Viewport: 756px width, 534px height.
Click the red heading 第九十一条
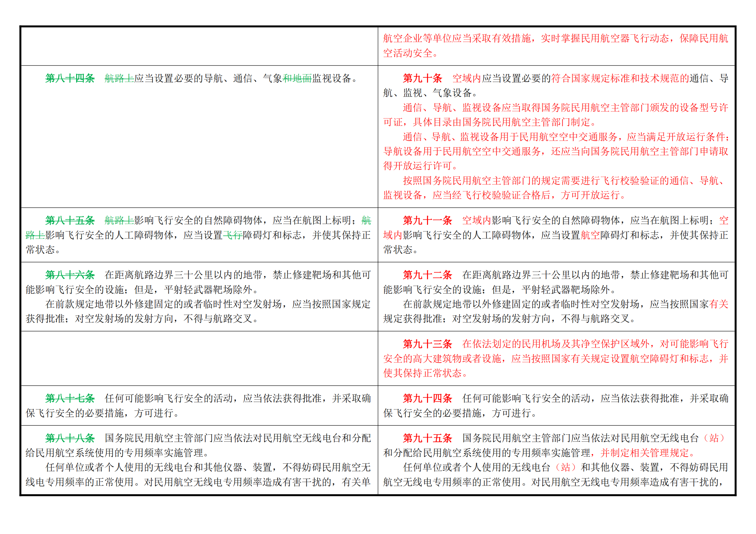[x=427, y=220]
